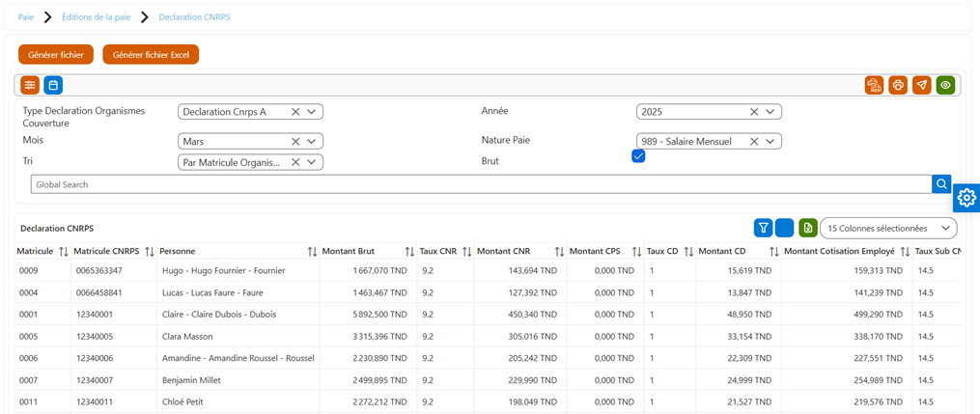Sort by Taux CD column arrows
Image resolution: width=980 pixels, height=414 pixels.
tap(688, 251)
